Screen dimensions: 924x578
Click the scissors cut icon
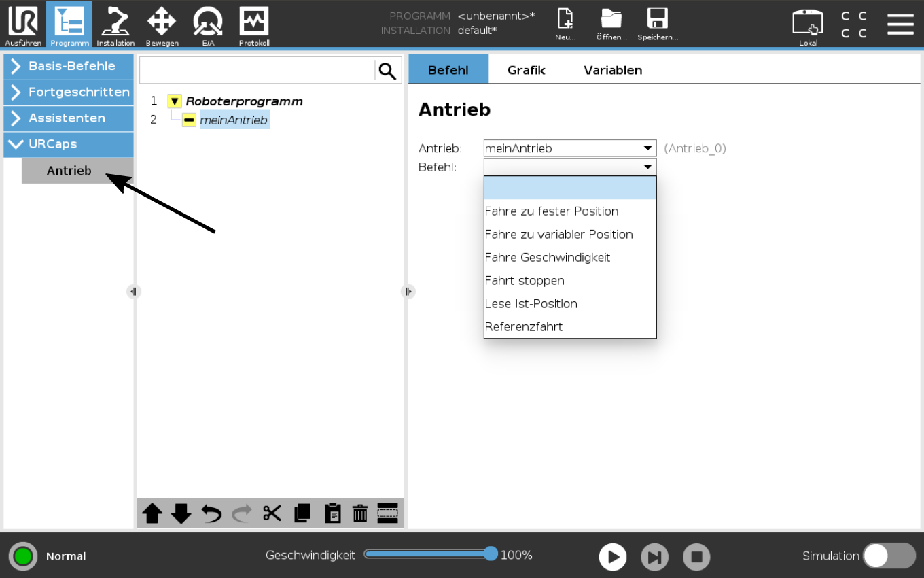point(272,513)
